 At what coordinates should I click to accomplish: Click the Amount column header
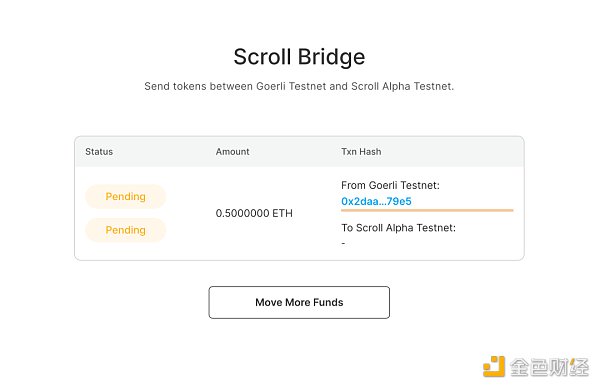tap(232, 152)
